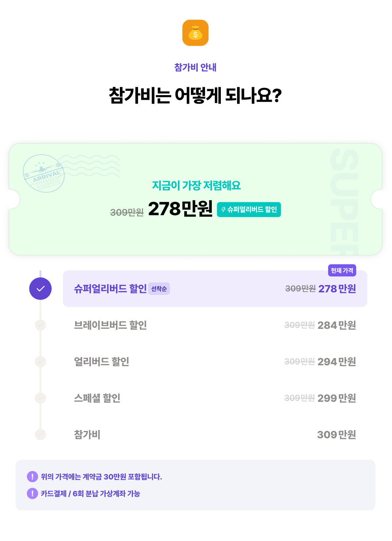The width and height of the screenshot is (392, 541).
Task: Toggle the grey check beside 브레이브버드 할인
Action: pyautogui.click(x=40, y=325)
